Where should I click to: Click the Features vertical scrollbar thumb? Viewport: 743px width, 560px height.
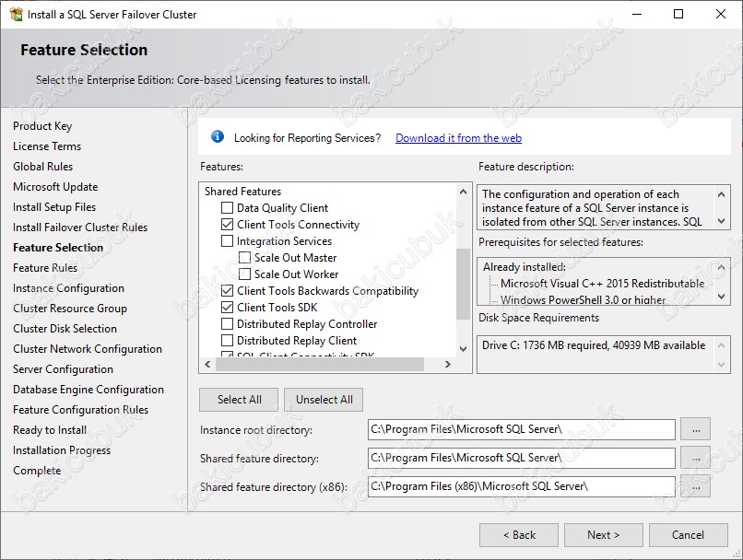pyautogui.click(x=463, y=284)
